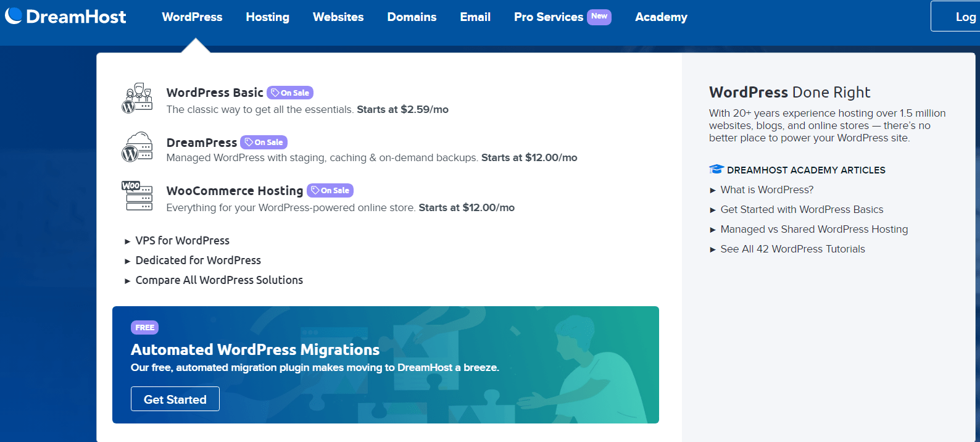The image size is (980, 442).
Task: Open See All 42 WordPress Tutorials
Action: pos(792,249)
